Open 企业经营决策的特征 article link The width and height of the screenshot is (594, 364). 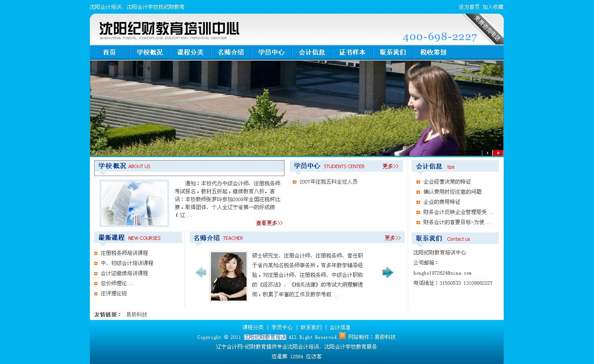tap(447, 182)
